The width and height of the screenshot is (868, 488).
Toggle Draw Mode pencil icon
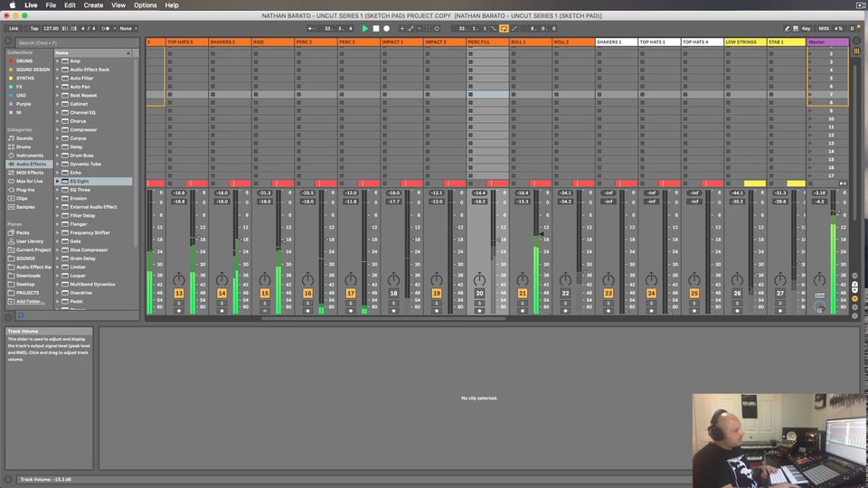click(x=787, y=28)
